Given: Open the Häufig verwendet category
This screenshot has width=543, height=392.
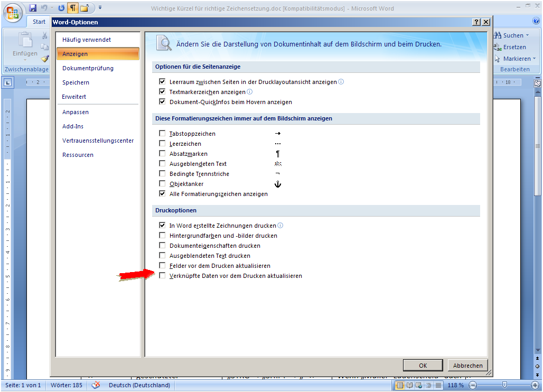Looking at the screenshot, I should pos(98,40).
